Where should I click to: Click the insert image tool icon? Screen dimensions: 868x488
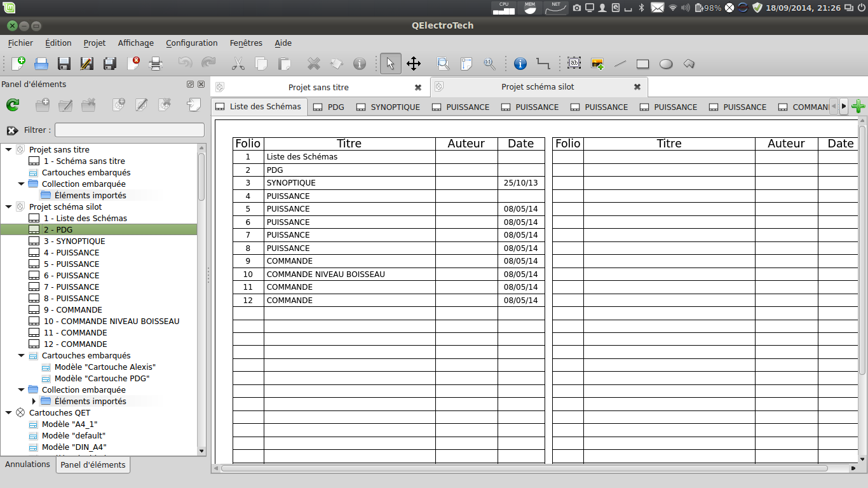[597, 64]
